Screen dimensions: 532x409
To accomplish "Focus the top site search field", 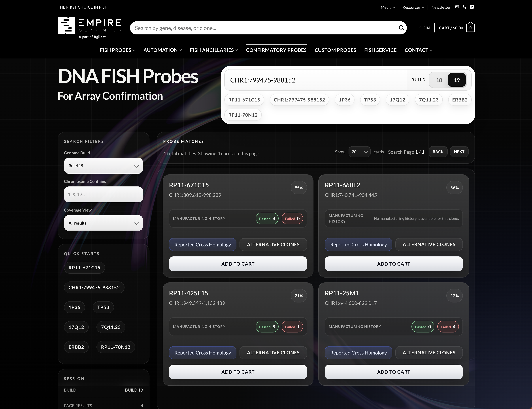I will click(x=263, y=28).
